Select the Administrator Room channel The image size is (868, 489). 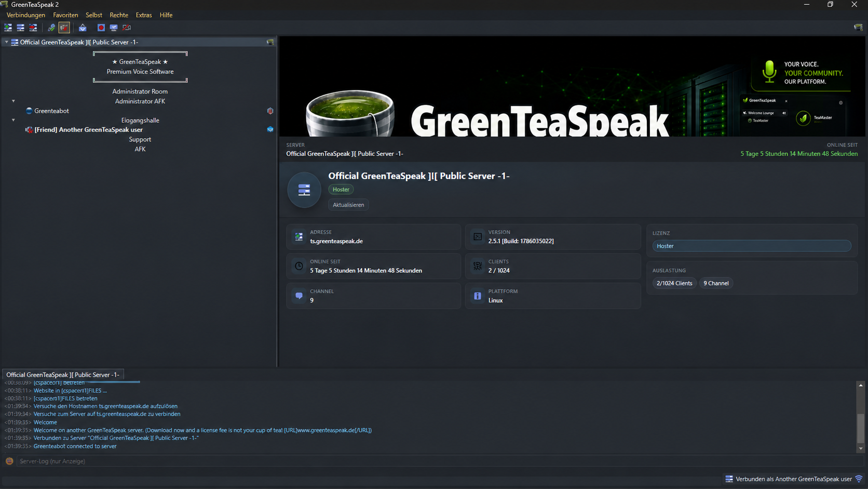[x=140, y=91]
